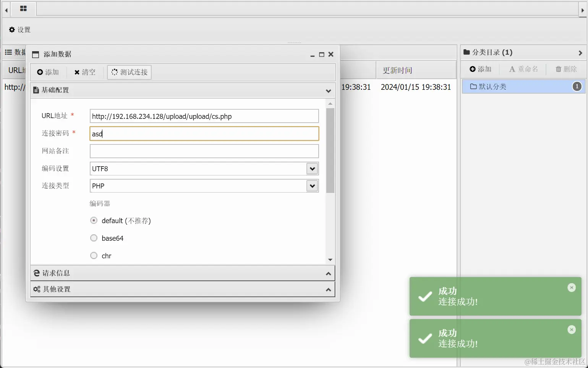Viewport: 588px width, 368px height.
Task: Click the 分类目录 folder icon
Action: pyautogui.click(x=467, y=52)
